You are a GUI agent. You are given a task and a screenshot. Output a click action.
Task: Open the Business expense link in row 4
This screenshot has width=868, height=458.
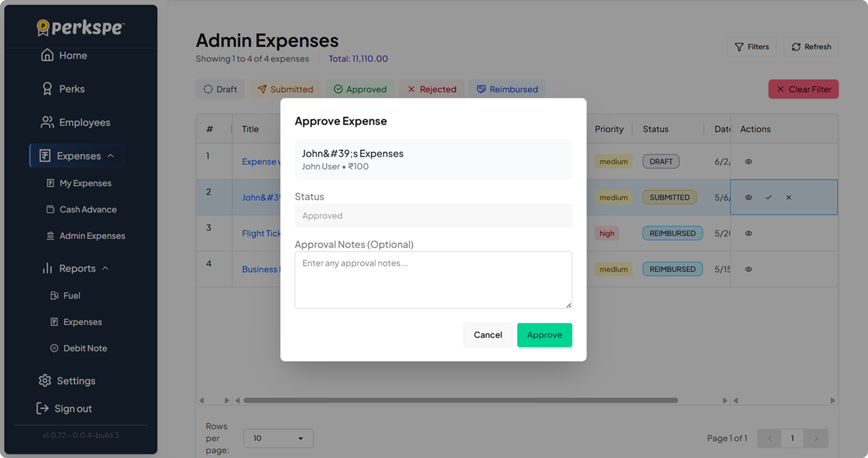pyautogui.click(x=261, y=269)
